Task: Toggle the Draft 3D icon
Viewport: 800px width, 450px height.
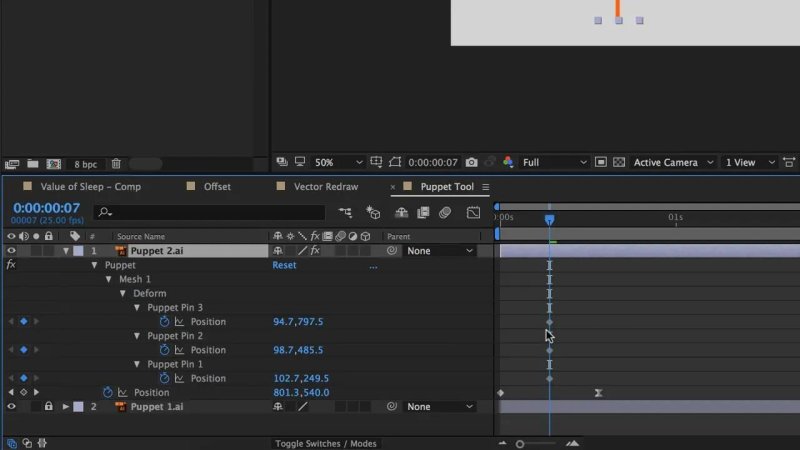Action: (373, 212)
